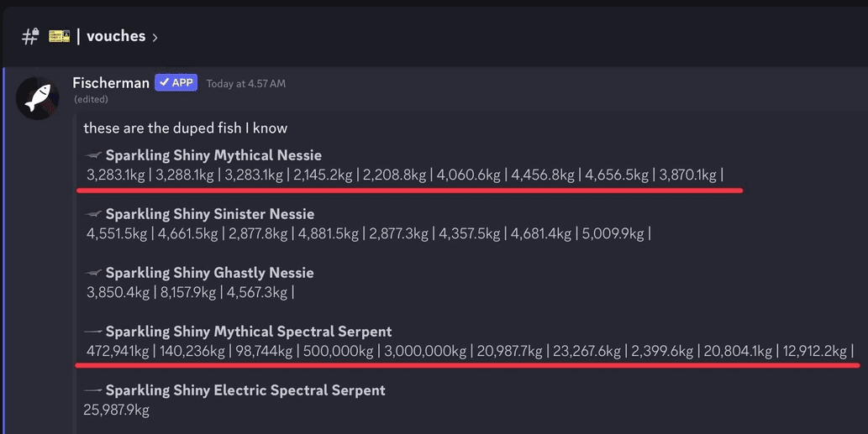Viewport: 868px width, 434px height.
Task: Select the Sparkling Shiny Ghastly Nessie heading
Action: 210,273
